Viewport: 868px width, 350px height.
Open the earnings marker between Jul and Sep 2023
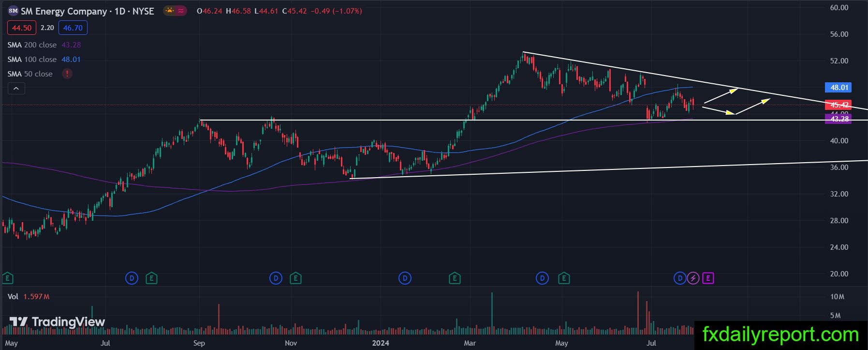pyautogui.click(x=152, y=278)
